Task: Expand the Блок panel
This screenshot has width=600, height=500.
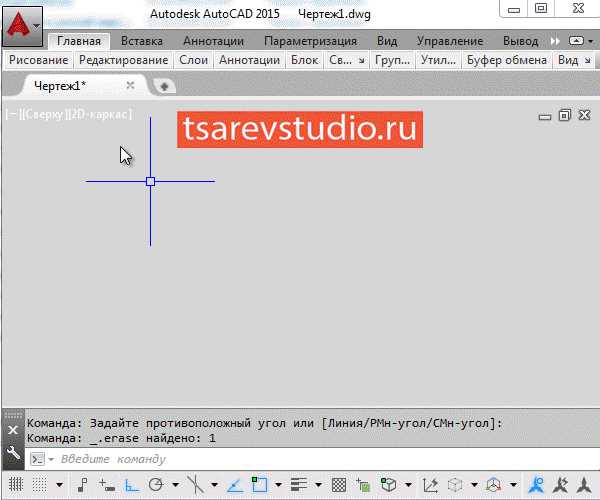Action: [x=304, y=60]
